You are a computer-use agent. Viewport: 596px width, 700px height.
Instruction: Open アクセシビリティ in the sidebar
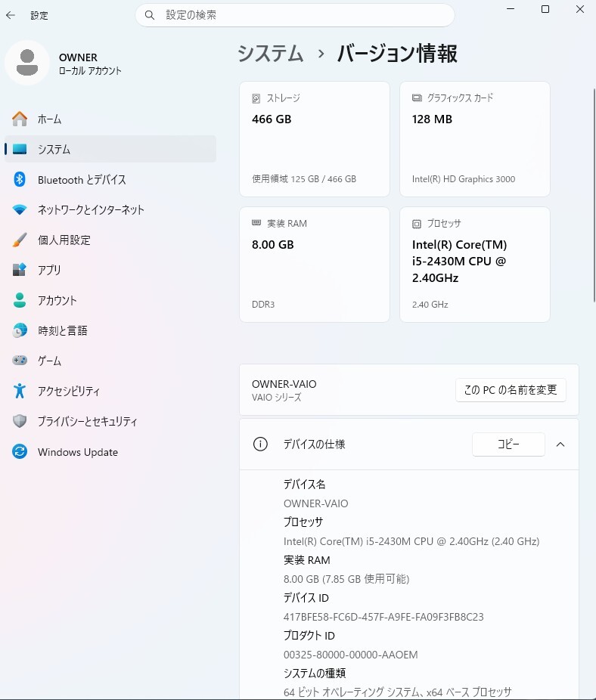[110, 391]
